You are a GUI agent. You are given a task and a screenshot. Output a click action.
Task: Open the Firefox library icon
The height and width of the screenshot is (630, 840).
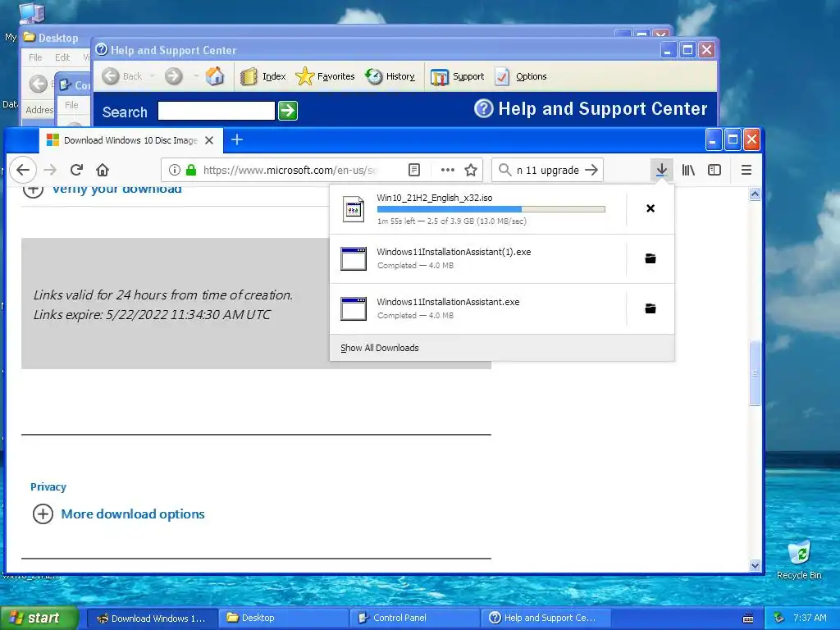[688, 171]
